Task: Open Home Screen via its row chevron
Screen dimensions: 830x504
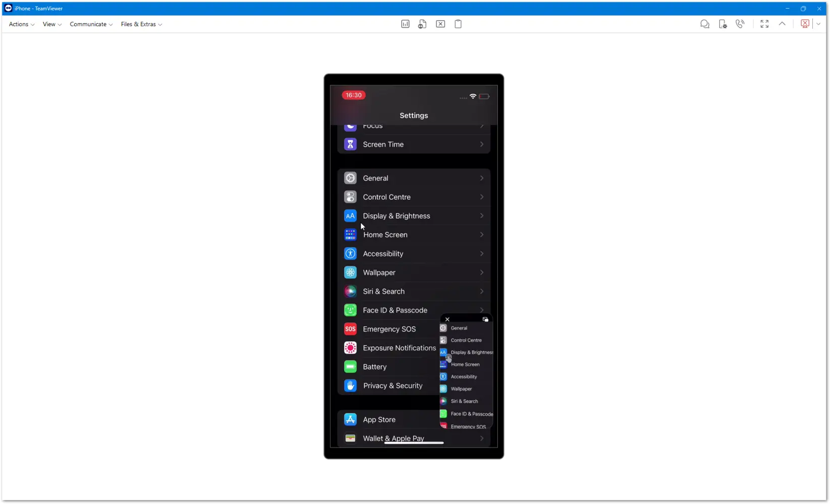Action: (482, 235)
